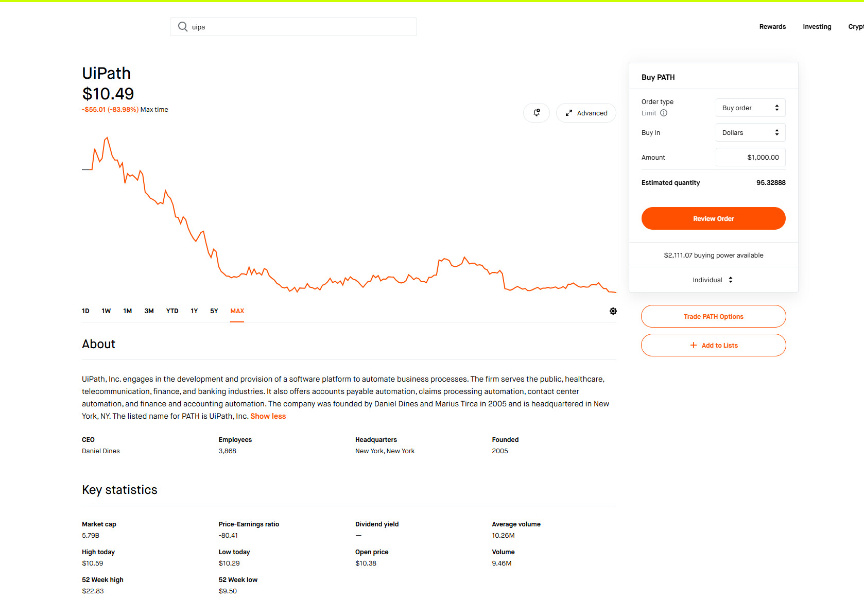Switch chart to 1M range
Image resolution: width=864 pixels, height=616 pixels.
[128, 311]
